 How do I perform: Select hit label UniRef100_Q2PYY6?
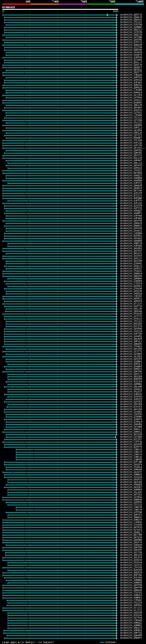coord(131,208)
